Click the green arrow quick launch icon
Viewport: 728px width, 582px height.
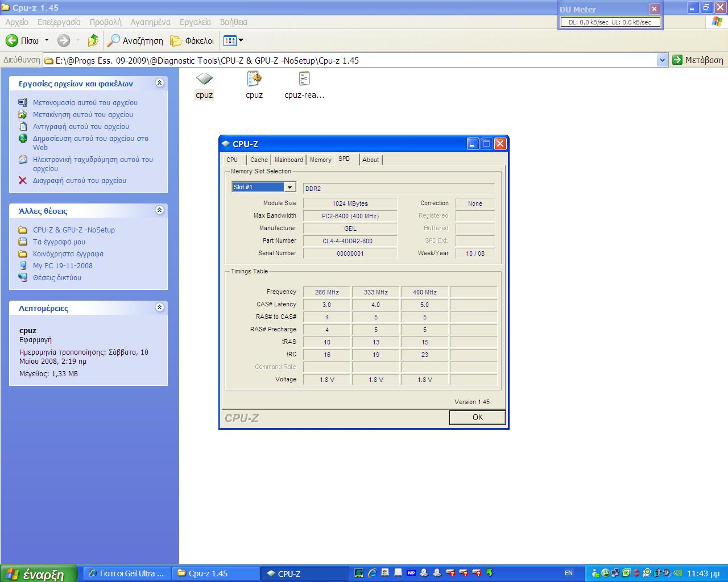[x=489, y=573]
